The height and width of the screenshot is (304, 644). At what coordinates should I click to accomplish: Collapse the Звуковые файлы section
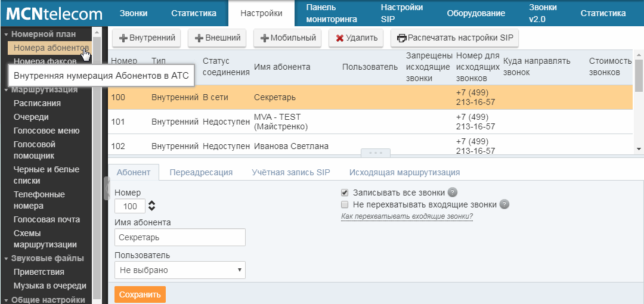click(7, 259)
